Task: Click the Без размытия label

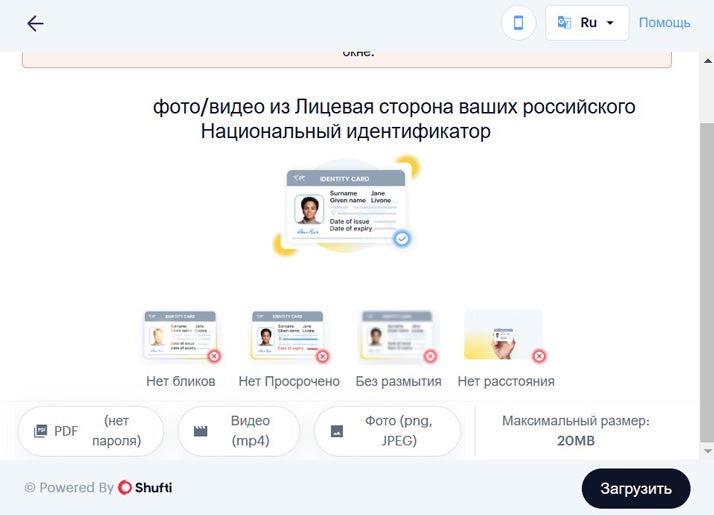Action: [398, 381]
